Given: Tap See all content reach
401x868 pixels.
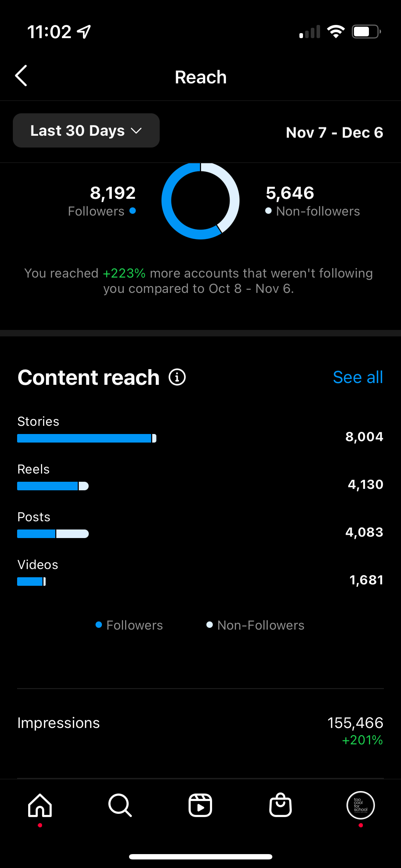Looking at the screenshot, I should 358,377.
